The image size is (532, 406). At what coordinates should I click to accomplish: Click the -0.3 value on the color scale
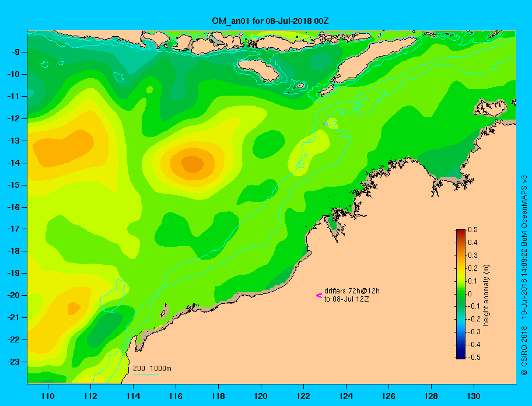pyautogui.click(x=474, y=332)
